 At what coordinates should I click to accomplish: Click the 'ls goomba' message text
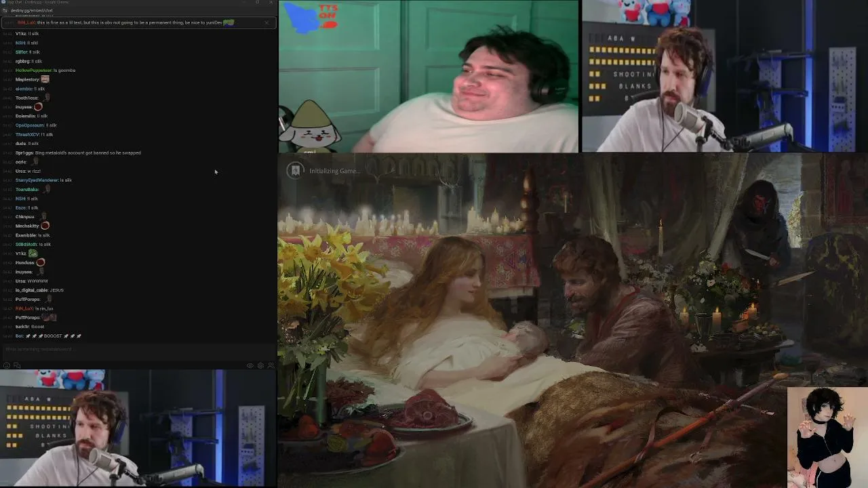(x=64, y=70)
